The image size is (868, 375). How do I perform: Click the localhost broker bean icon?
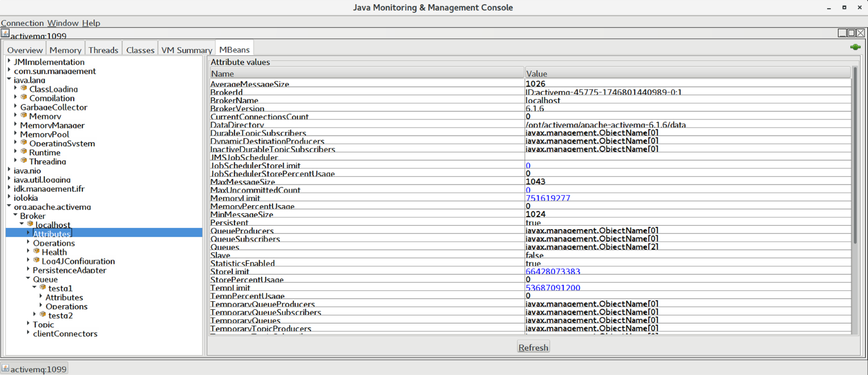click(30, 224)
